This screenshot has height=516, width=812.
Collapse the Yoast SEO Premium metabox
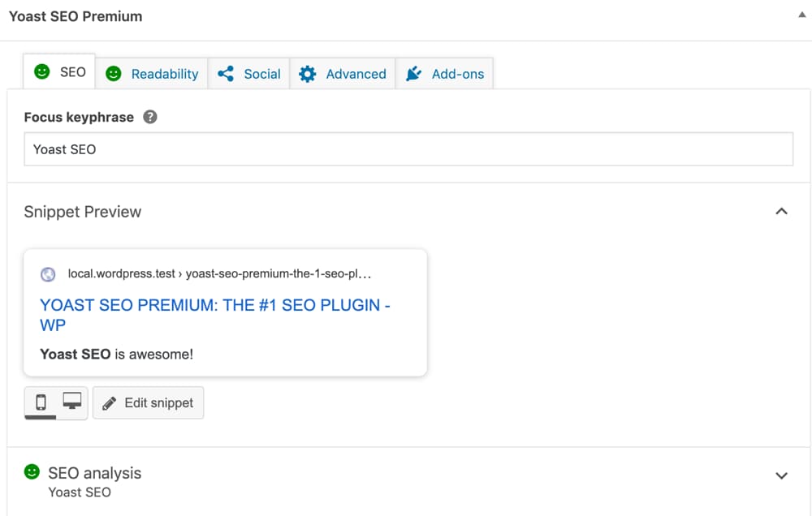click(x=801, y=15)
